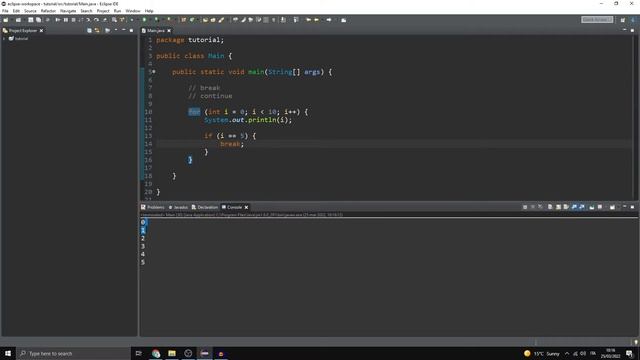Open the Source menu
This screenshot has width=640, height=360.
30,11
